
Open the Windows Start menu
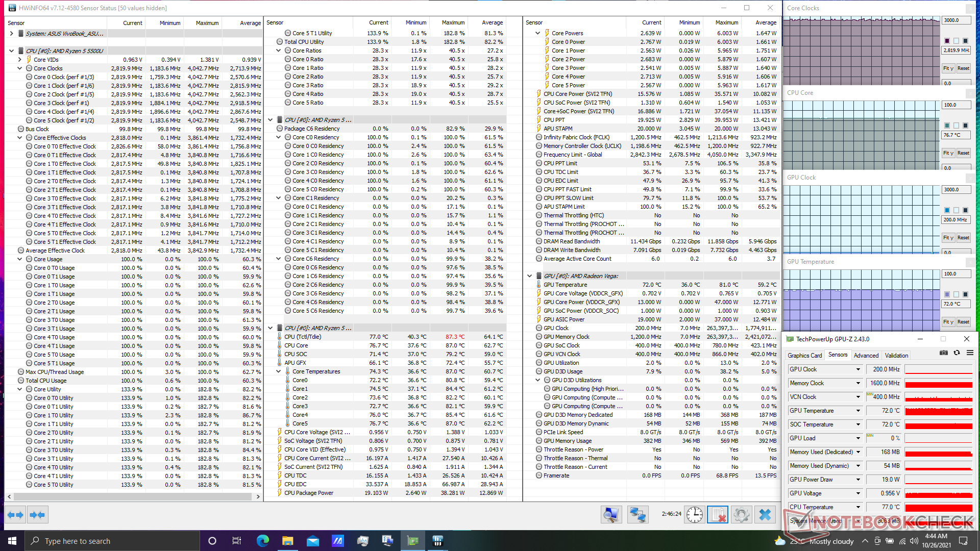[x=12, y=541]
